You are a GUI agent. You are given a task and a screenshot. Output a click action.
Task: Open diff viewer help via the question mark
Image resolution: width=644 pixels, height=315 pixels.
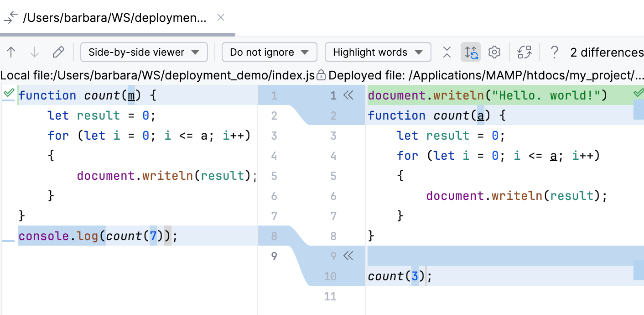554,52
